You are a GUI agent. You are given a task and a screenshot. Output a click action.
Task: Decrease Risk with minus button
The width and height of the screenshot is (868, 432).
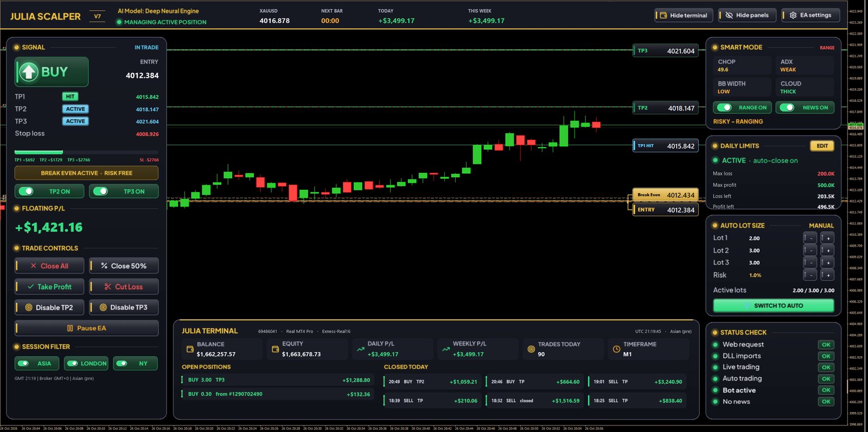pyautogui.click(x=810, y=275)
